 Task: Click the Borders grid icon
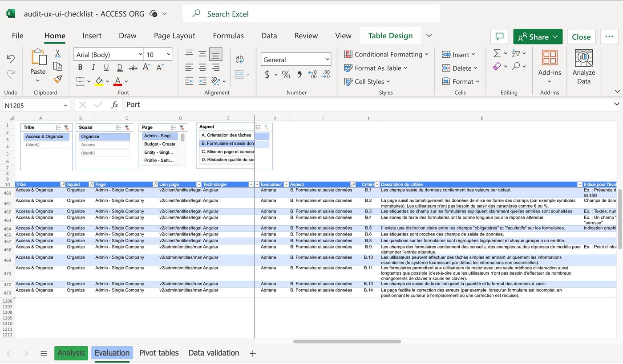click(80, 81)
